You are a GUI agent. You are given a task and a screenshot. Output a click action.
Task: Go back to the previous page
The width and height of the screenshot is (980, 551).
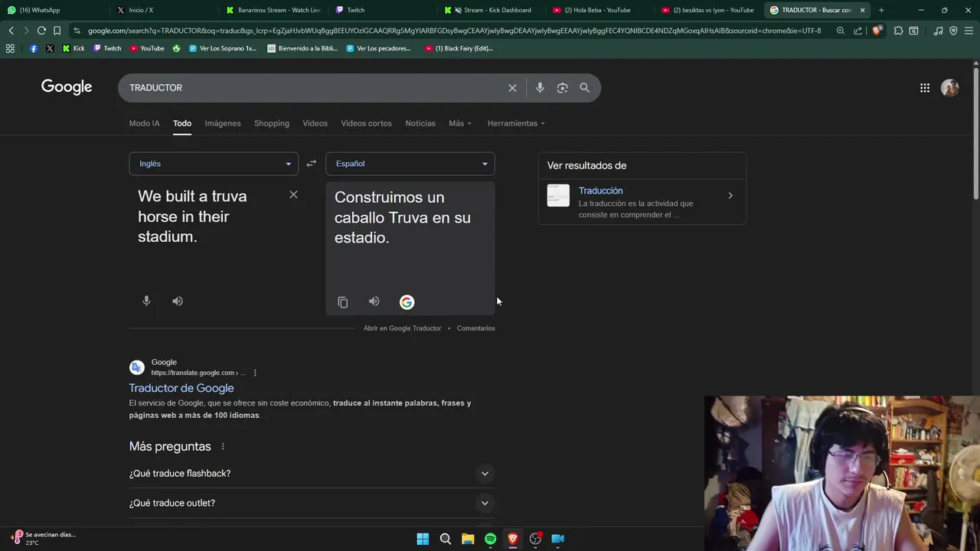click(11, 31)
